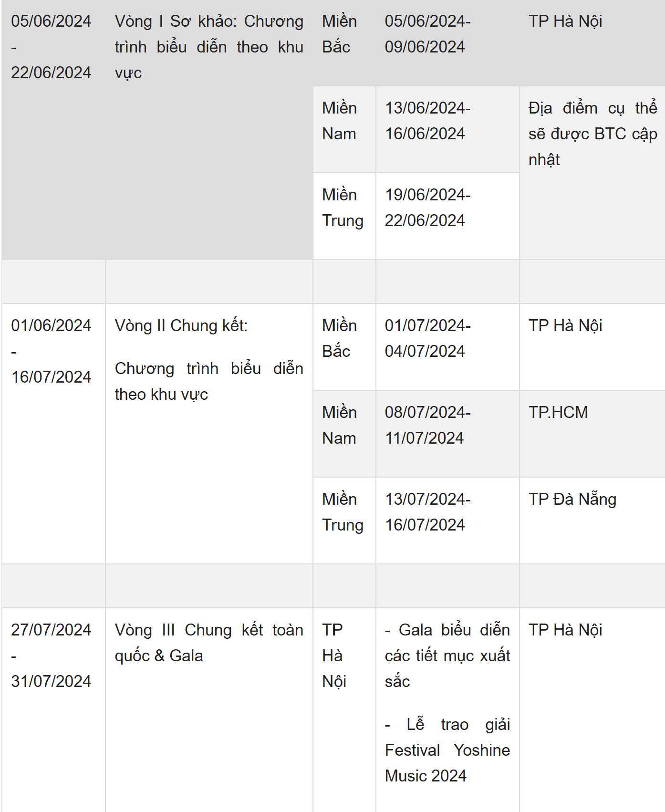Screen dimensions: 665x812
Task: Select the "TP Đà Nẵng" location cell
Action: coord(572,499)
